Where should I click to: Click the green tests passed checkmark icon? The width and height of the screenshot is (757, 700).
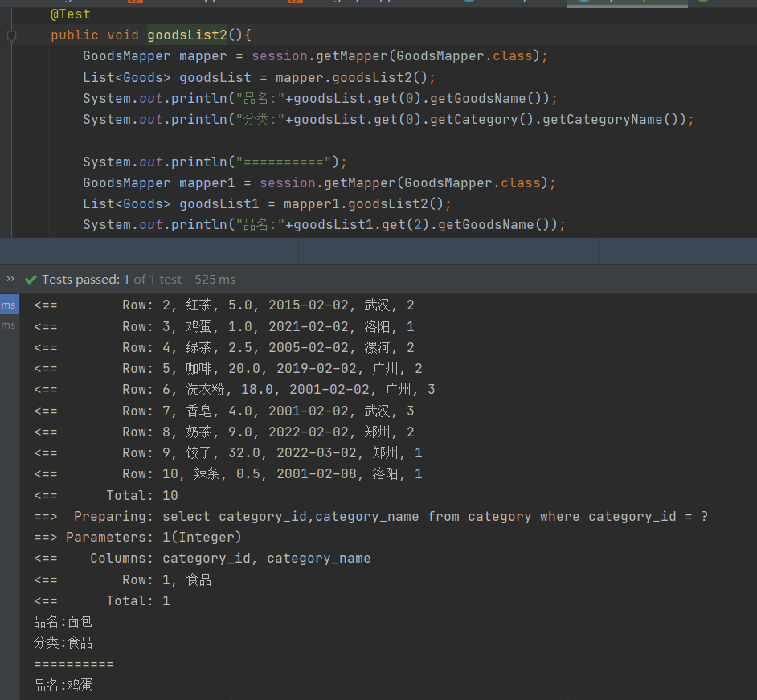coord(31,280)
